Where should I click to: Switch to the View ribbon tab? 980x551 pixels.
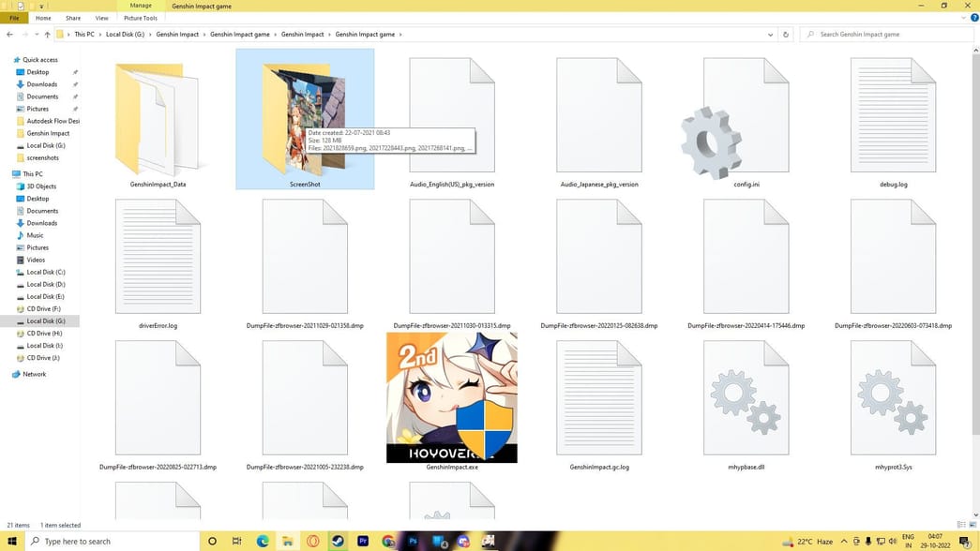pyautogui.click(x=102, y=18)
